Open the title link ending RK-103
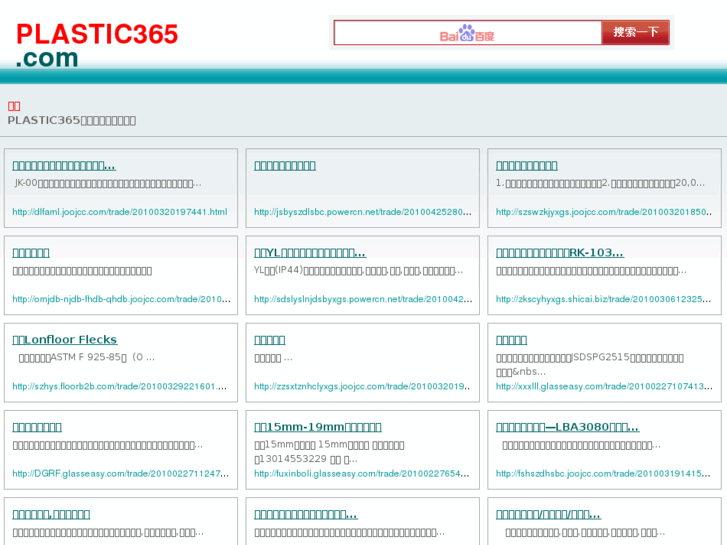 (560, 253)
